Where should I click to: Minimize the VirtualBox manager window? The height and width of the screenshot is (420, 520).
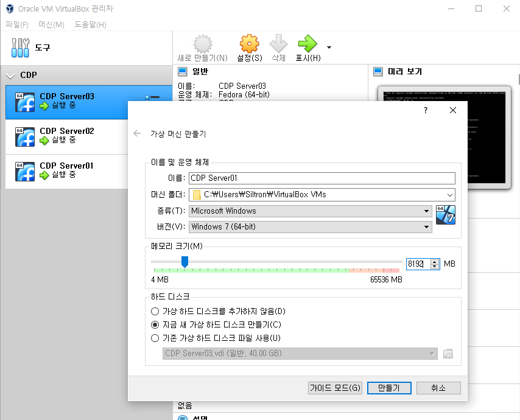coord(451,9)
